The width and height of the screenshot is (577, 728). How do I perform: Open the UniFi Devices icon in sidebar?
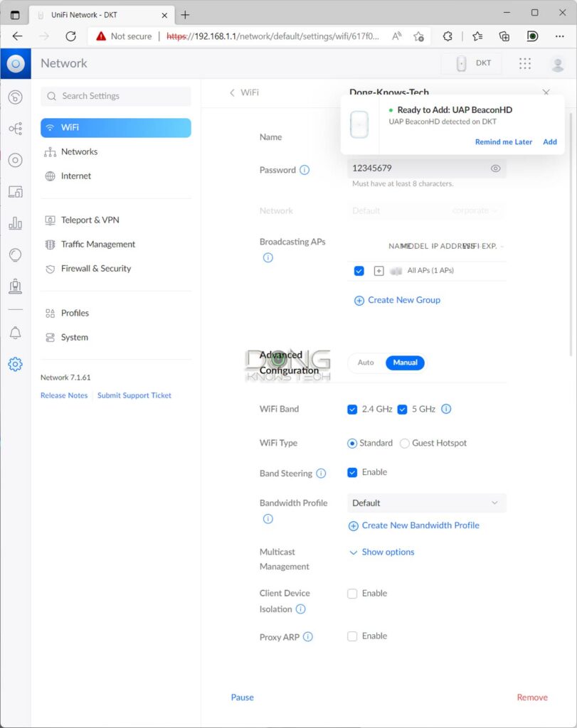pos(16,160)
